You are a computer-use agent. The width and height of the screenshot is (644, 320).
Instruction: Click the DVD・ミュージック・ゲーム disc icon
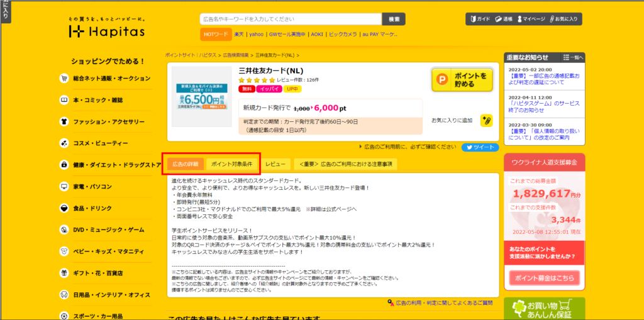point(64,229)
